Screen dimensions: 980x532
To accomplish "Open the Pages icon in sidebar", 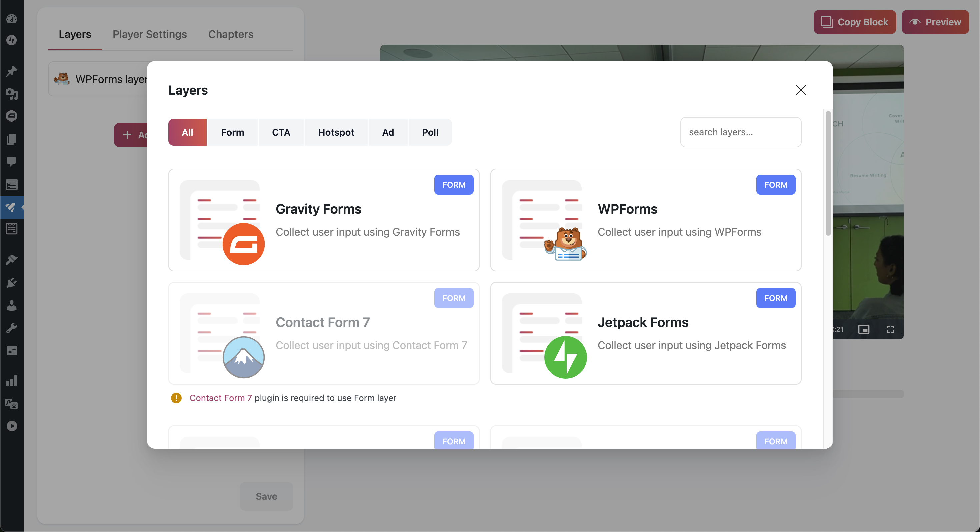I will pyautogui.click(x=12, y=139).
